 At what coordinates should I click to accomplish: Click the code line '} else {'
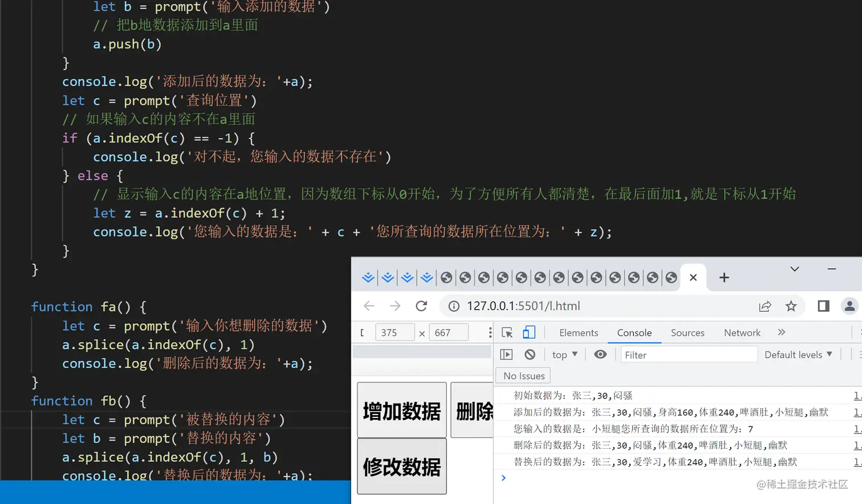coord(93,176)
